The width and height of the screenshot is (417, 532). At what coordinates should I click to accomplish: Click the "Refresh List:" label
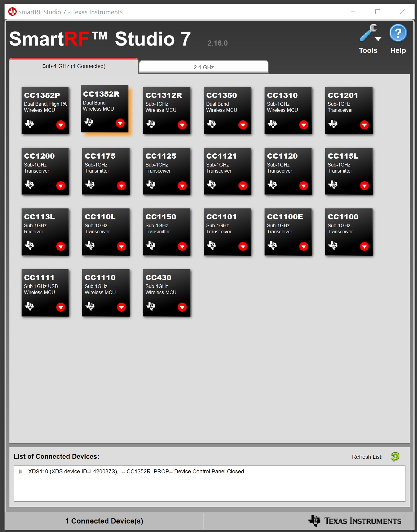coord(367,457)
